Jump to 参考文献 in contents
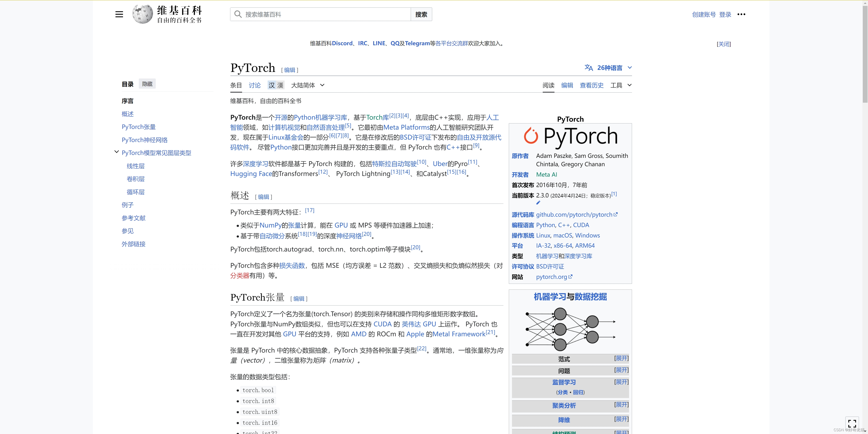The width and height of the screenshot is (868, 434). pyautogui.click(x=133, y=218)
